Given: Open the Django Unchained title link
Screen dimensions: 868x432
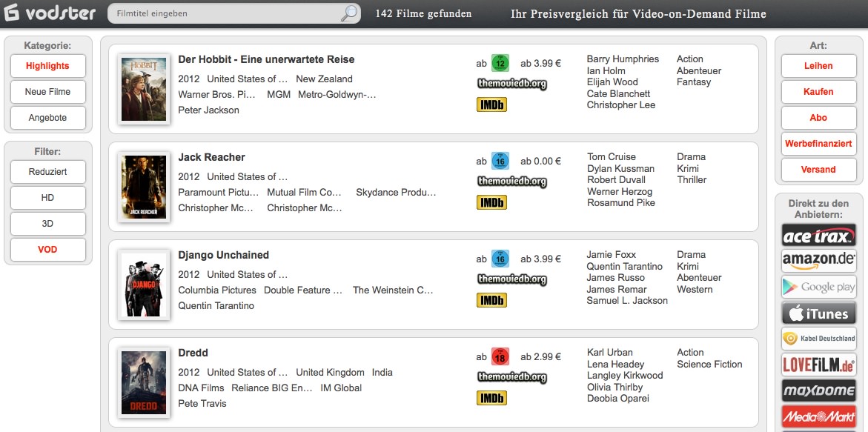Looking at the screenshot, I should [x=224, y=255].
